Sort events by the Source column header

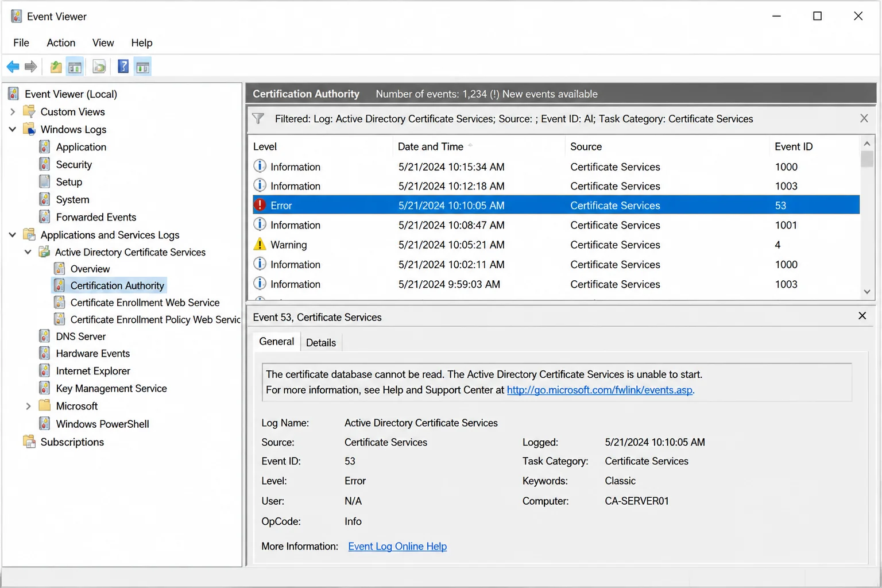(667, 146)
